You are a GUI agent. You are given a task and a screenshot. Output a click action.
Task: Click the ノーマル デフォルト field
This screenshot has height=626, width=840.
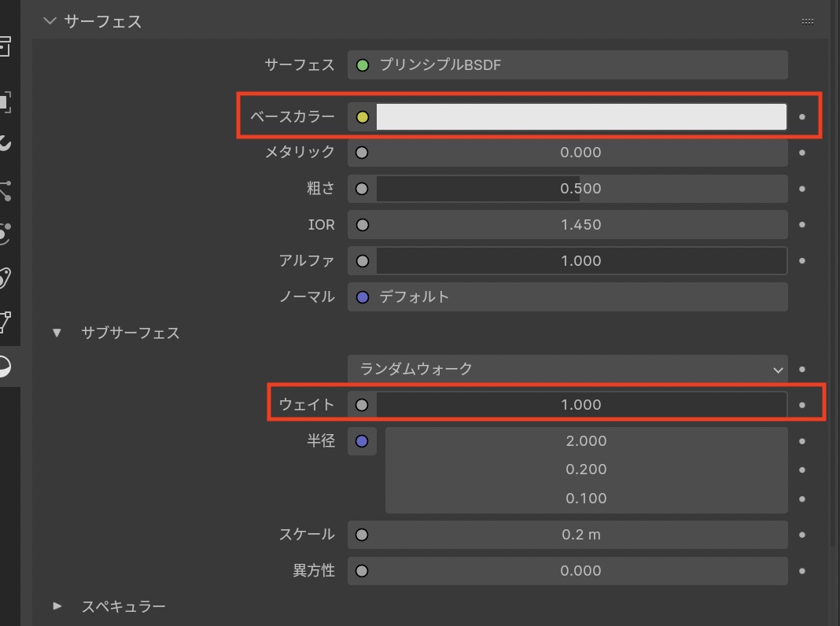pyautogui.click(x=567, y=297)
